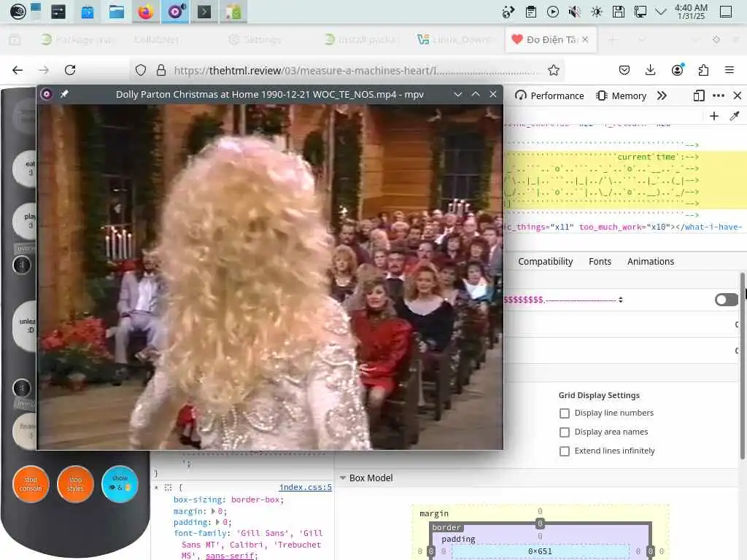
Task: Click the stop styles orange button
Action: pos(75,484)
